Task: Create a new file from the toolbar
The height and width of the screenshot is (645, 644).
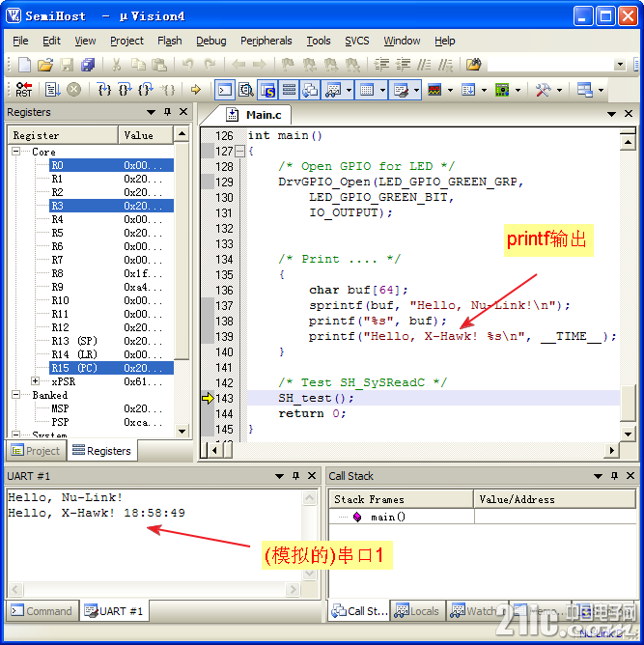Action: pyautogui.click(x=24, y=65)
